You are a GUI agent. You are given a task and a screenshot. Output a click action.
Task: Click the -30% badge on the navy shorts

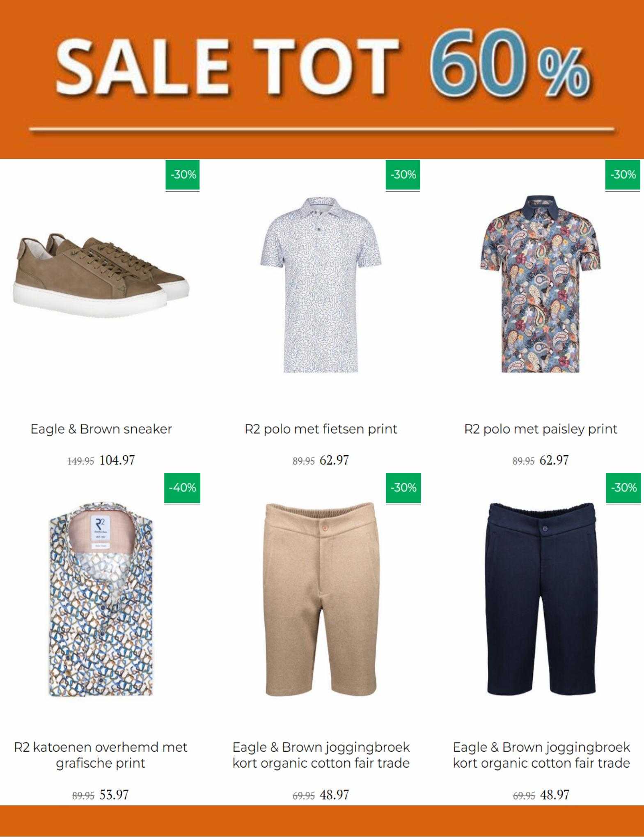[x=623, y=488]
